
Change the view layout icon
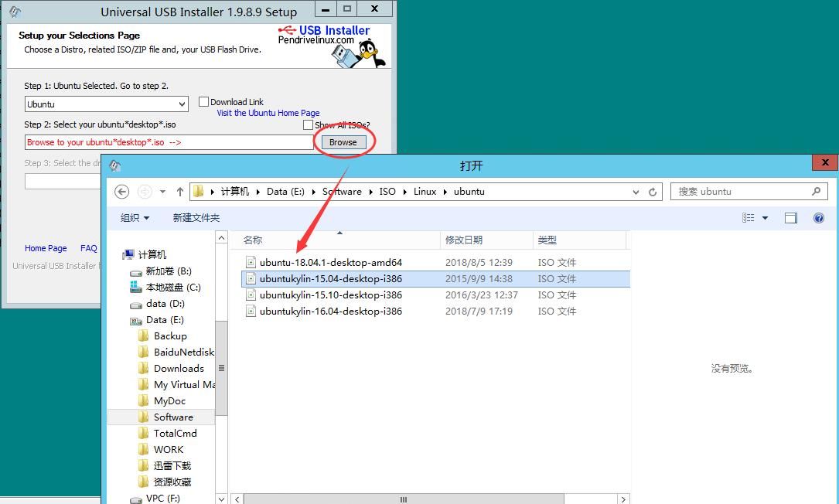(748, 218)
